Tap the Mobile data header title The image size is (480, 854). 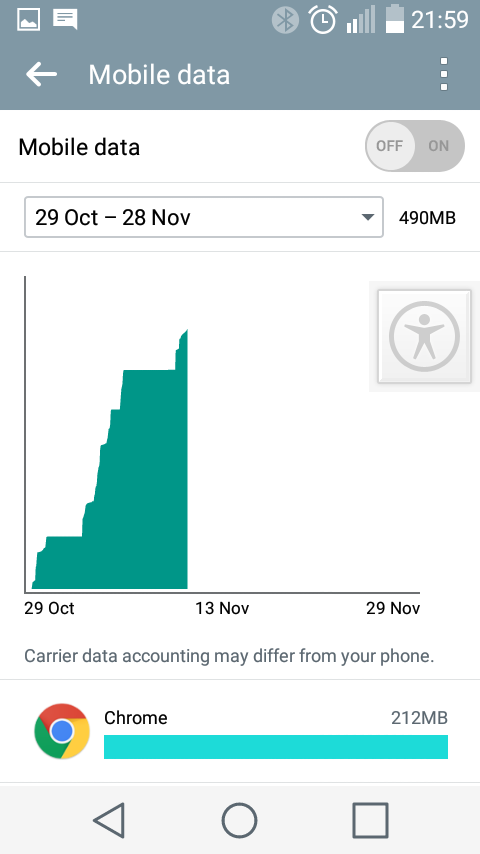[159, 75]
